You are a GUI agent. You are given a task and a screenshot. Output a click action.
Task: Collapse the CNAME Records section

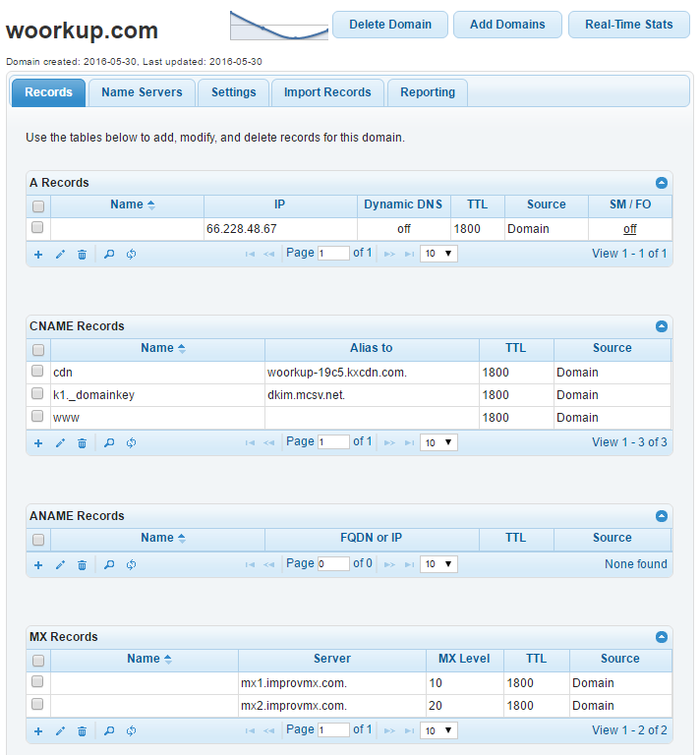(x=662, y=326)
